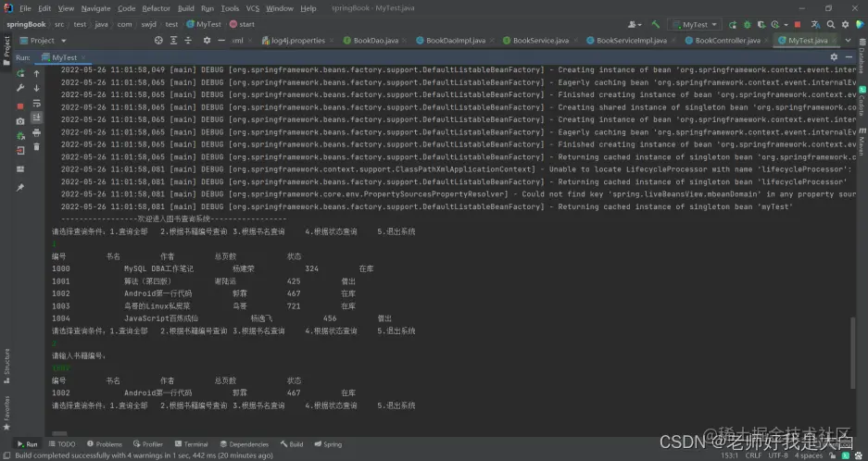Close the MyTest run tab
Image resolution: width=868 pixels, height=461 pixels.
83,57
